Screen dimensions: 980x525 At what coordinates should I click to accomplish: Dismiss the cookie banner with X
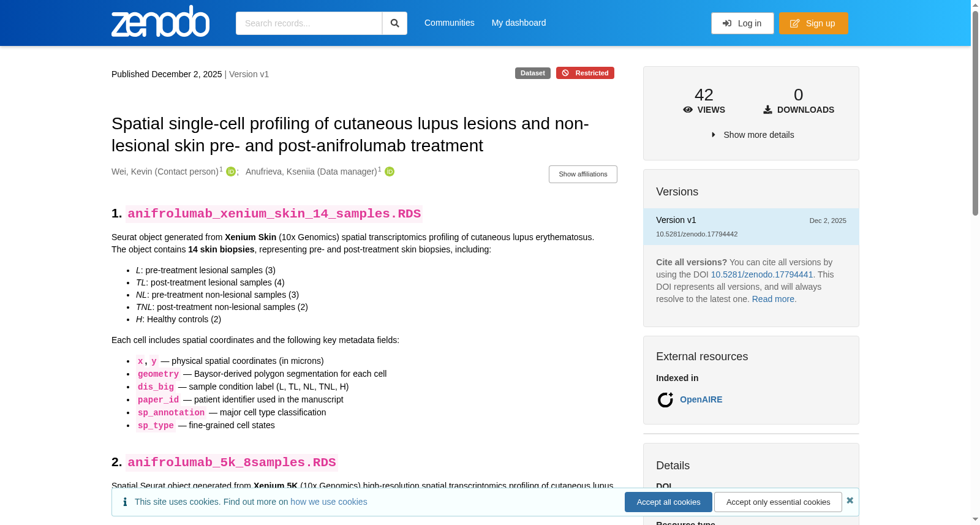[850, 500]
